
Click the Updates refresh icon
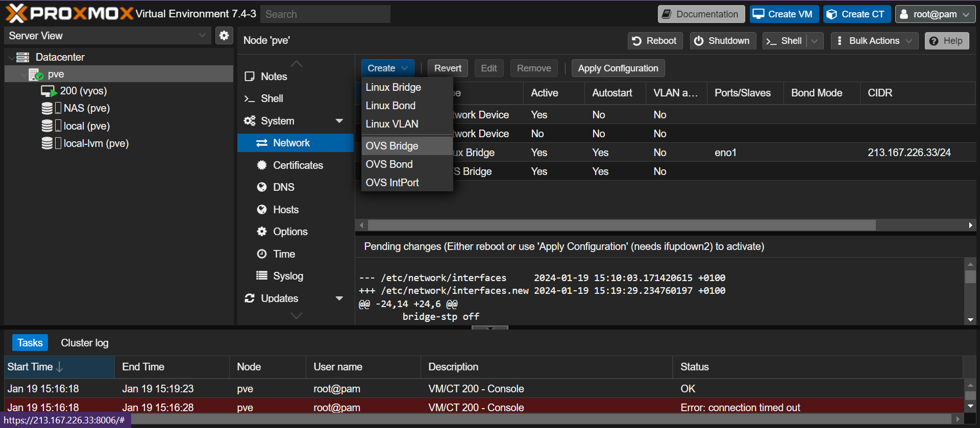click(250, 298)
